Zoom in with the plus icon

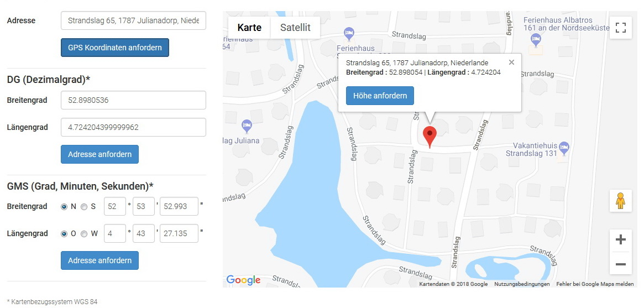(x=621, y=240)
